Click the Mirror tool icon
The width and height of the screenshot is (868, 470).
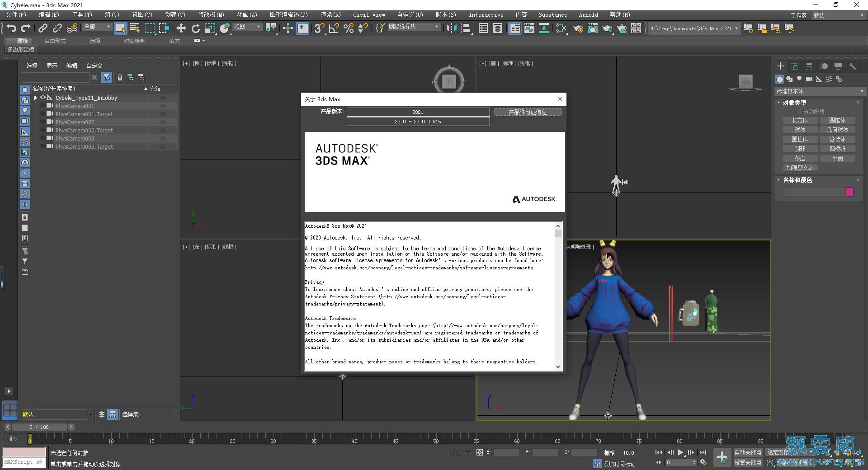coord(451,28)
